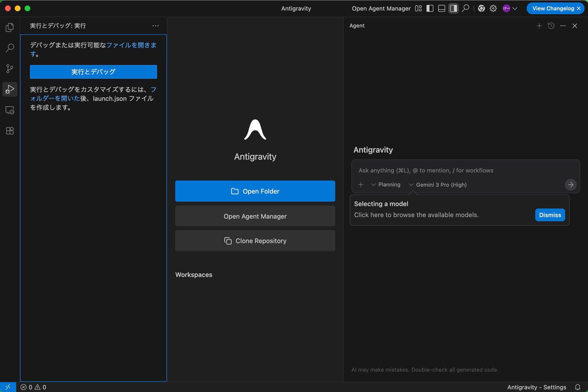Screen dimensions: 588x392
Task: Open the more actions menu in 実行とデバッグ panel
Action: point(156,26)
